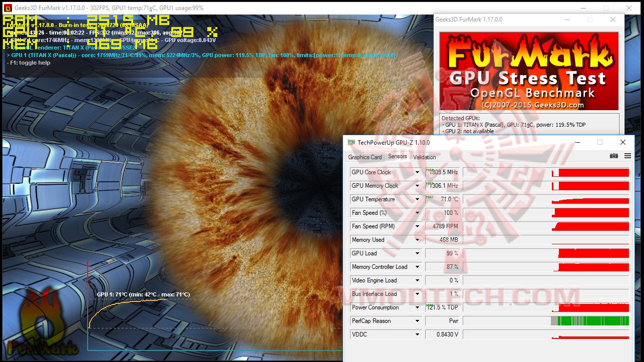Image resolution: width=644 pixels, height=362 pixels.
Task: Click the GPU Core Clock value field
Action: pyautogui.click(x=442, y=172)
